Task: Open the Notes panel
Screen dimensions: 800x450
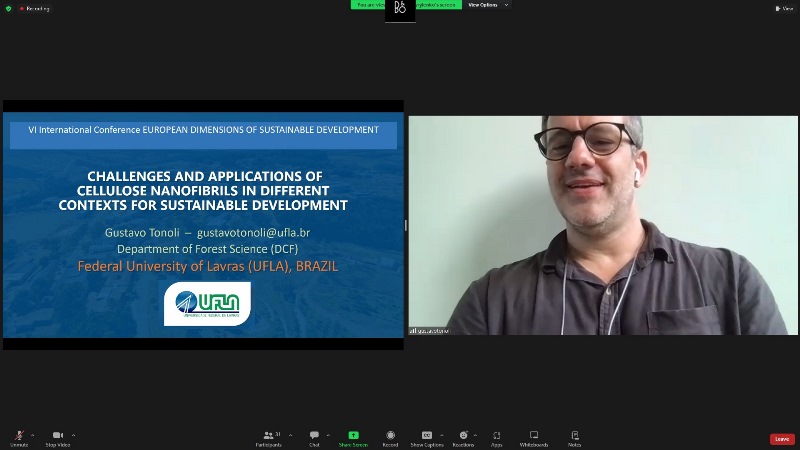Action: 575,436
